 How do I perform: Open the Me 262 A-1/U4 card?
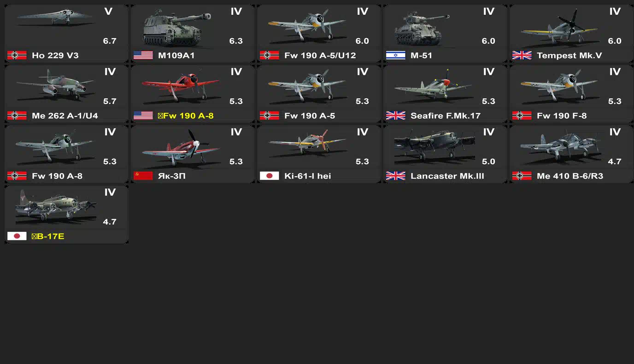tap(66, 94)
